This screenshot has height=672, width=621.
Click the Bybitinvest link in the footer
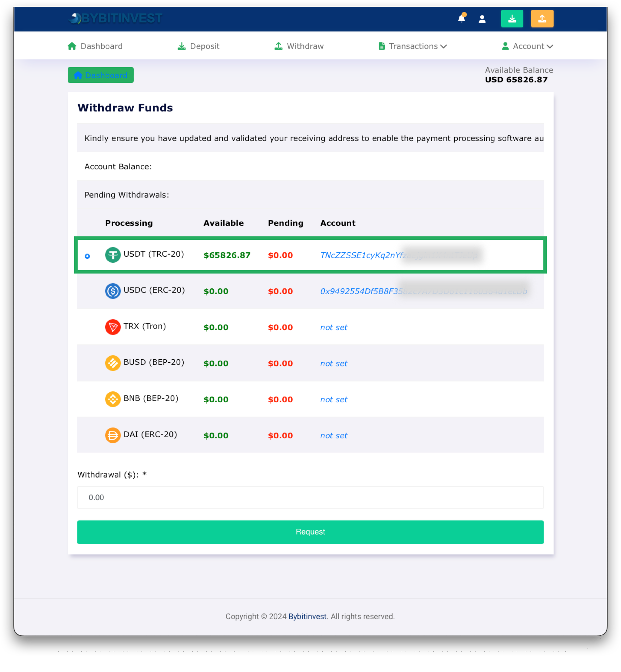coord(307,616)
